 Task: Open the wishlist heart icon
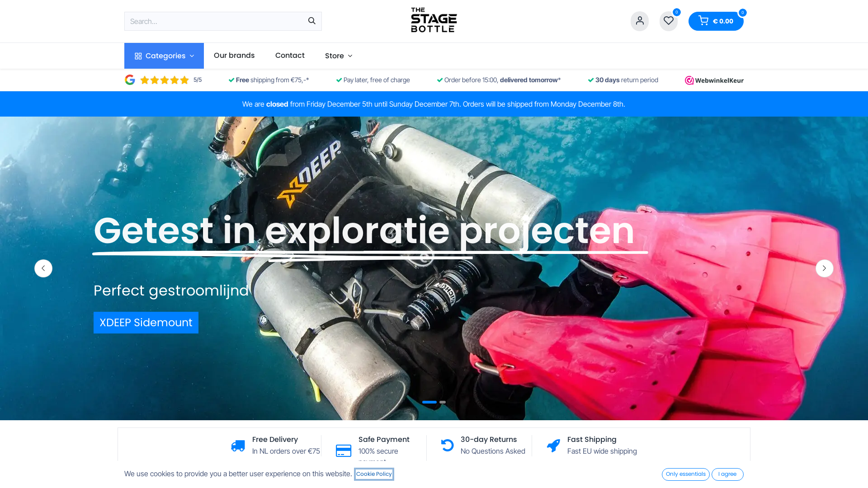click(668, 21)
